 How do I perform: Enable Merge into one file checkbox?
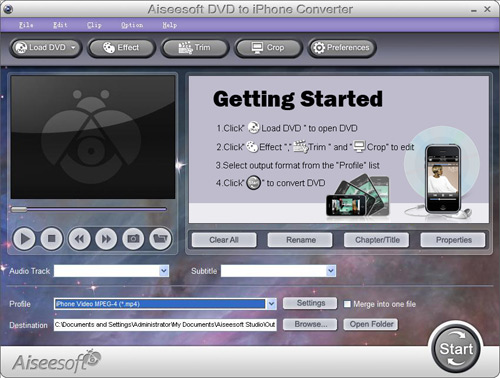(x=347, y=304)
